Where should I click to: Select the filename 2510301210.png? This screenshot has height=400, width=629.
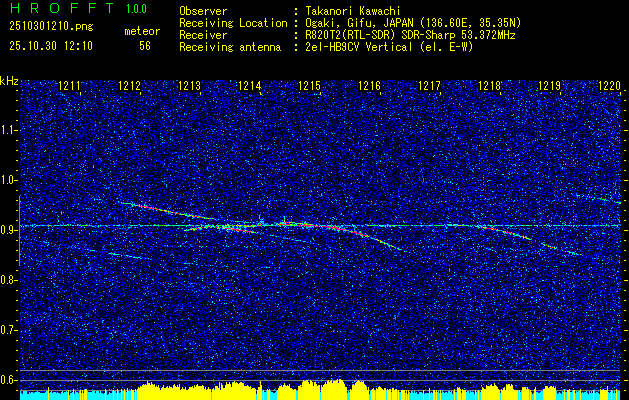[51, 27]
